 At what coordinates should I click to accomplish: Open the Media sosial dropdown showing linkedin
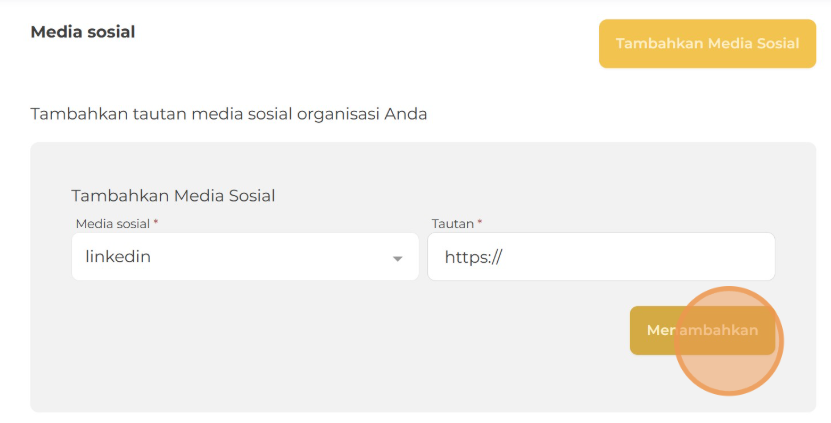(x=245, y=257)
